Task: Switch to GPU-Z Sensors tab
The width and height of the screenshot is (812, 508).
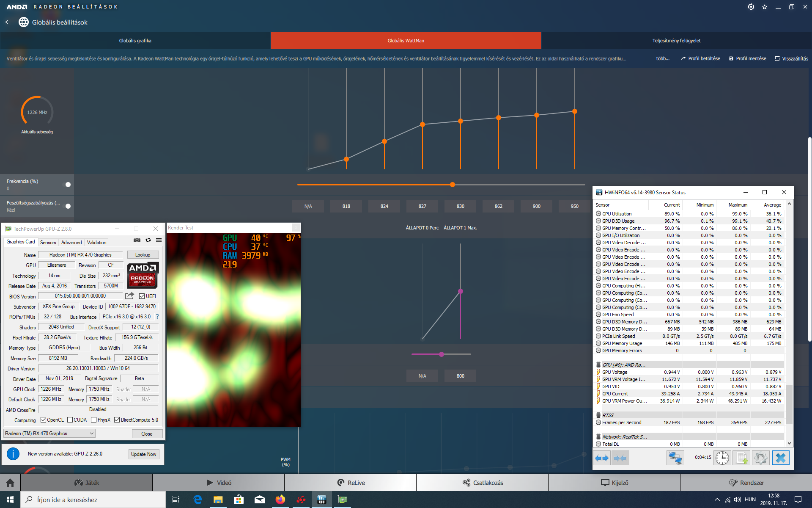Action: click(48, 243)
